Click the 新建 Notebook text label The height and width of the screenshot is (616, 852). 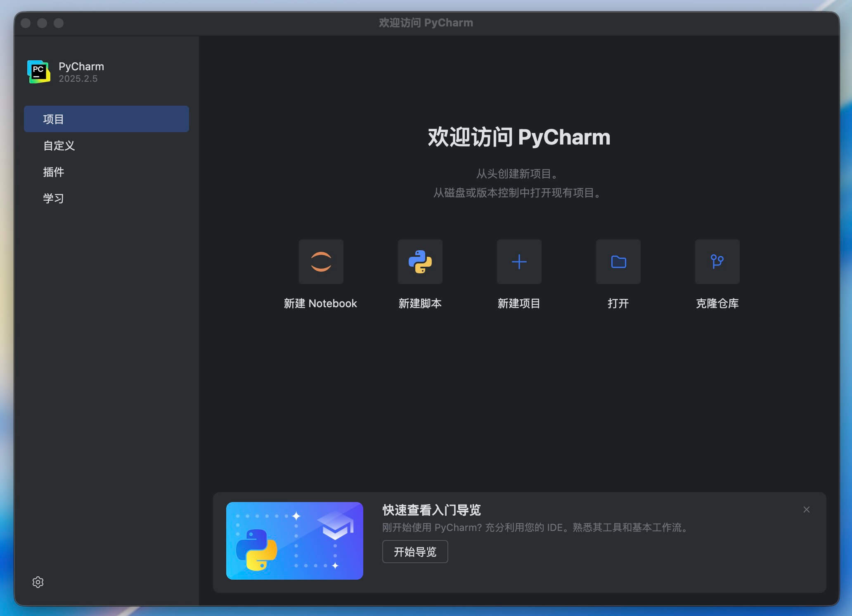(320, 303)
